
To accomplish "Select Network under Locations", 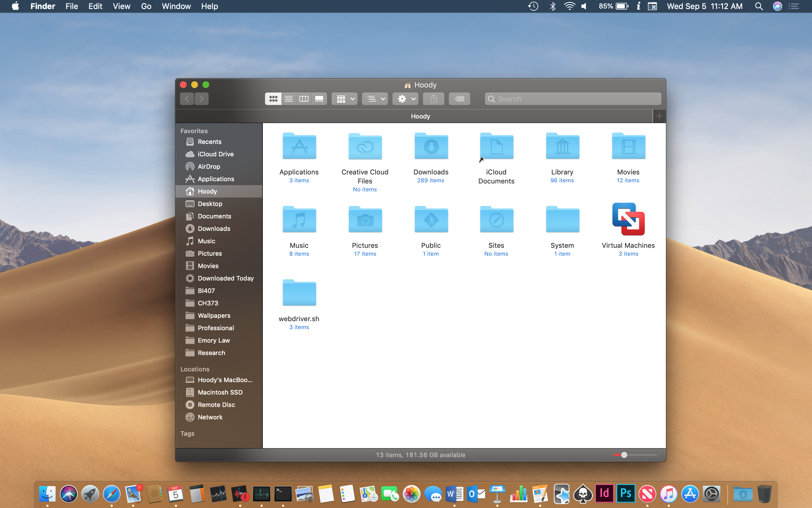I will point(219,417).
